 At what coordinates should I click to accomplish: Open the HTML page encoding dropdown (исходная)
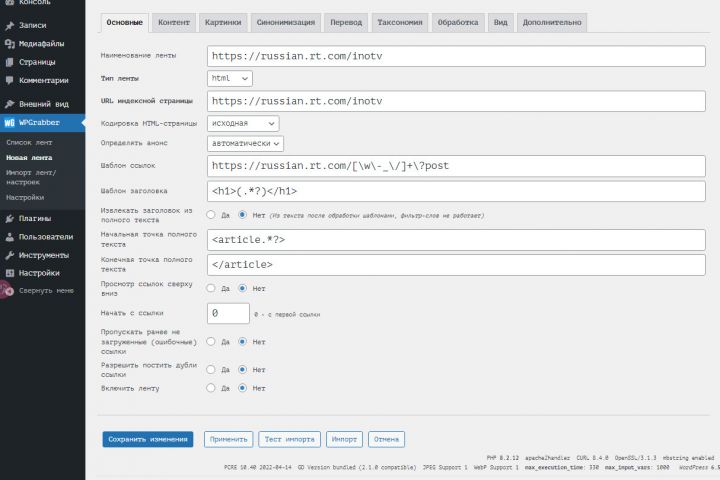(243, 124)
